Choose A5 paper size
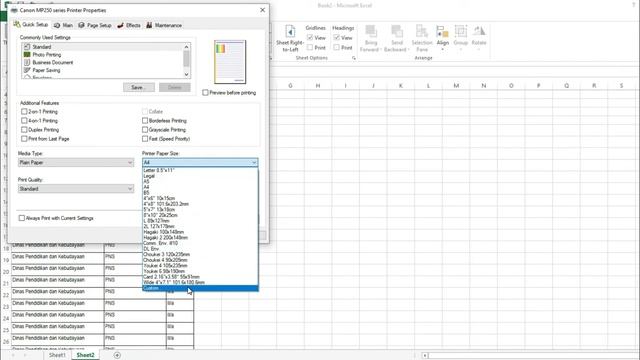Viewport: 640px width, 360px height. (x=200, y=182)
